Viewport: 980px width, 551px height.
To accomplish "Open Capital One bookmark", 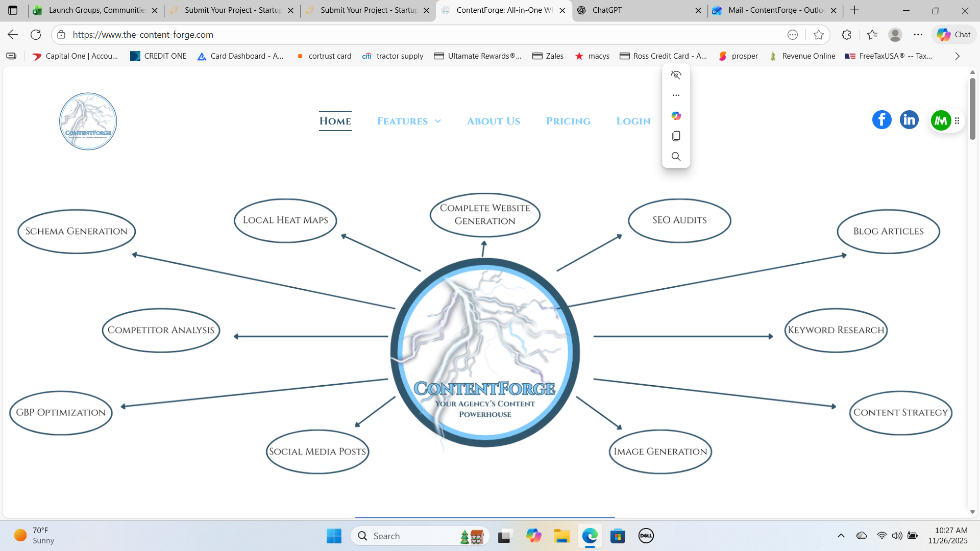I will click(75, 56).
